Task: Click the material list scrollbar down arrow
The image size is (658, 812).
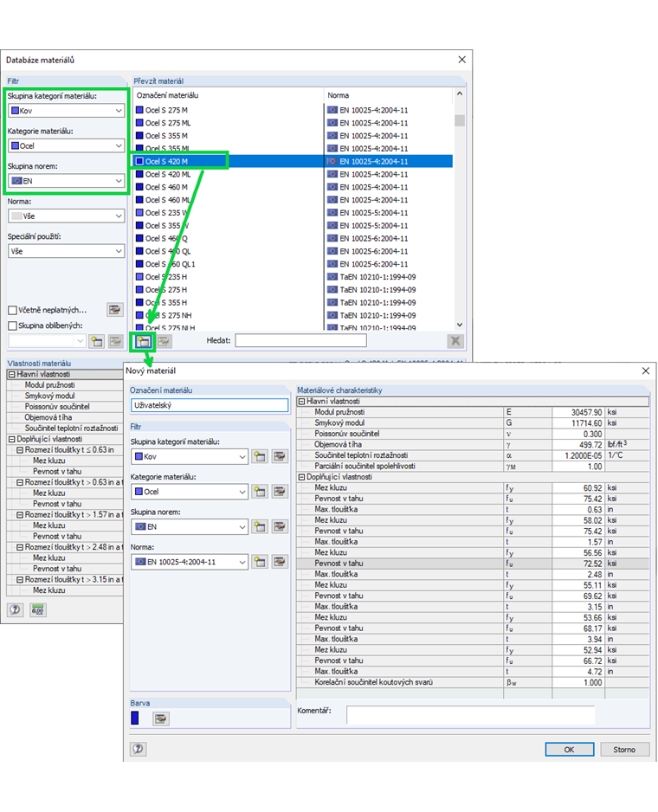Action: [460, 325]
